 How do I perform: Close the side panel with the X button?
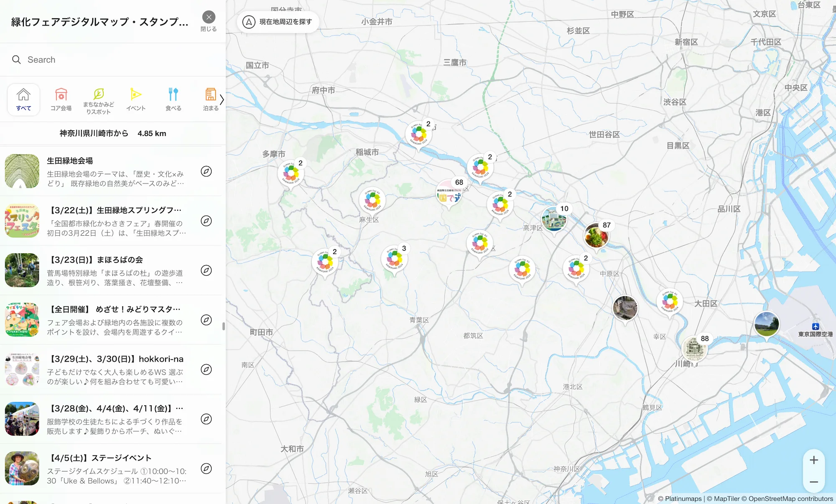(209, 17)
